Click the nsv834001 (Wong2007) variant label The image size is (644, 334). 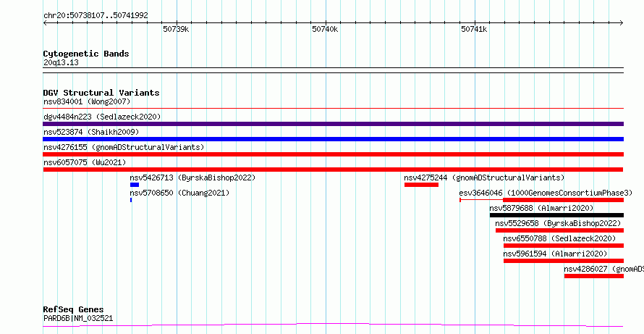87,101
